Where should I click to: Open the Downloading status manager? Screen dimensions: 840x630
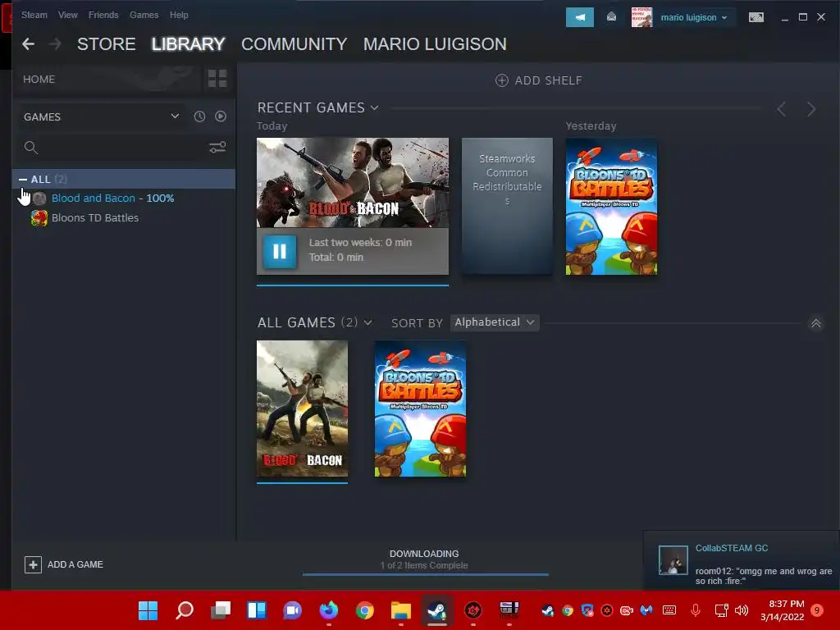point(424,559)
